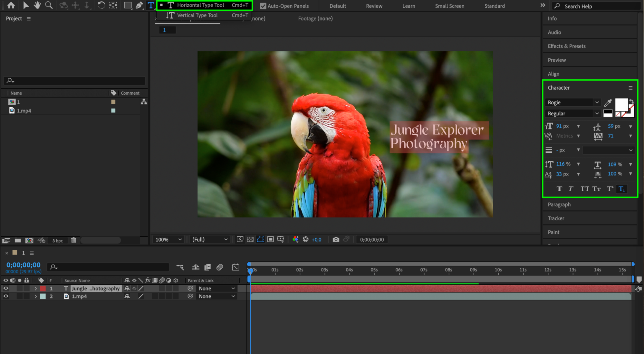The image size is (644, 354).
Task: Choose Vertical Type Tool from flyout
Action: [x=197, y=15]
